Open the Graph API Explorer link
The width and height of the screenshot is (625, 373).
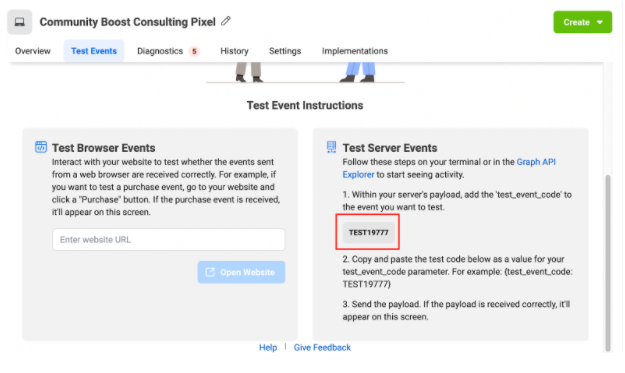449,168
